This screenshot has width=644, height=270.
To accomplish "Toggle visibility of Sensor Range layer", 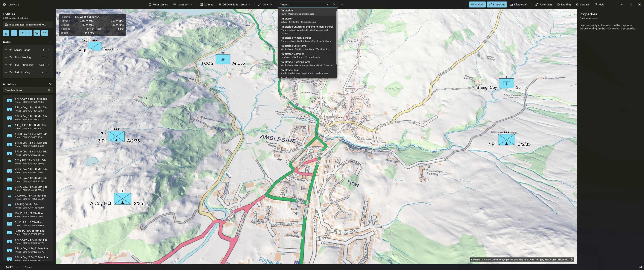I will click(x=10, y=50).
